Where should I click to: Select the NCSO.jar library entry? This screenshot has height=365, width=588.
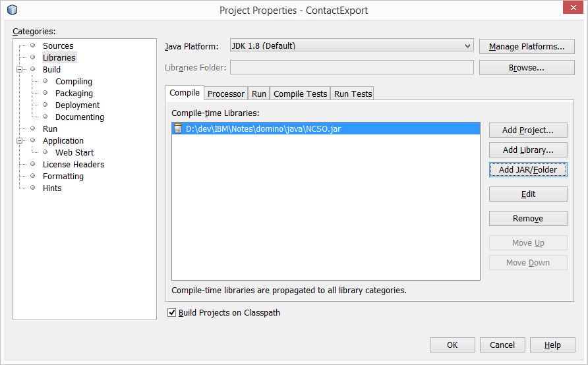263,128
